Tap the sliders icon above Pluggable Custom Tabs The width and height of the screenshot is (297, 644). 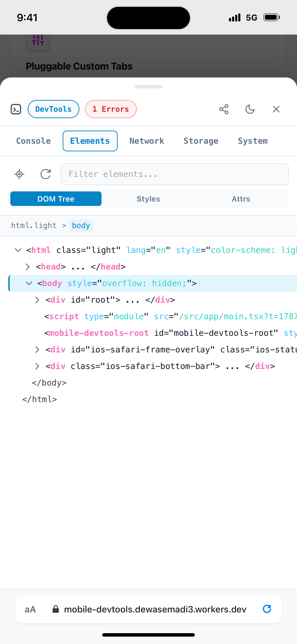click(38, 40)
